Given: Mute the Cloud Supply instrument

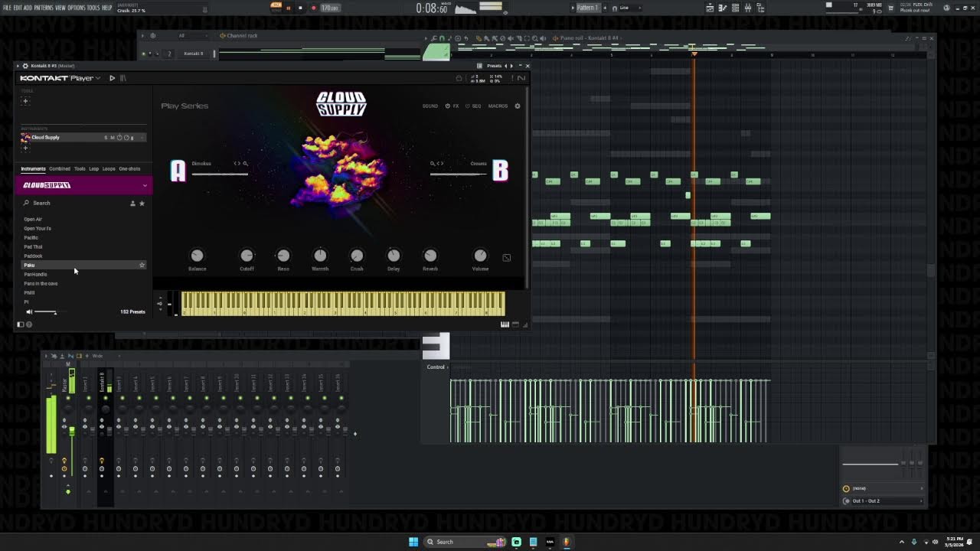Looking at the screenshot, I should click(x=112, y=138).
